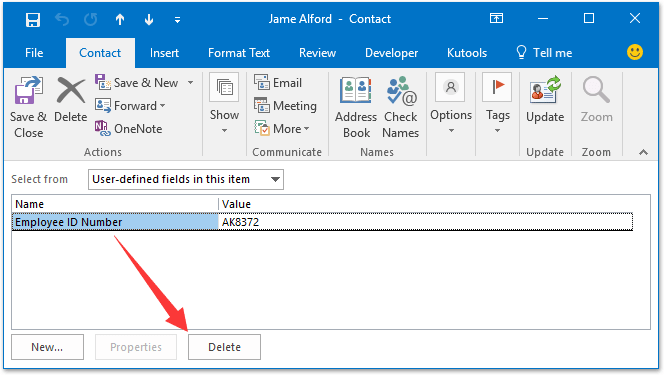Open the Options dropdown
This screenshot has width=668, height=378.
451,104
